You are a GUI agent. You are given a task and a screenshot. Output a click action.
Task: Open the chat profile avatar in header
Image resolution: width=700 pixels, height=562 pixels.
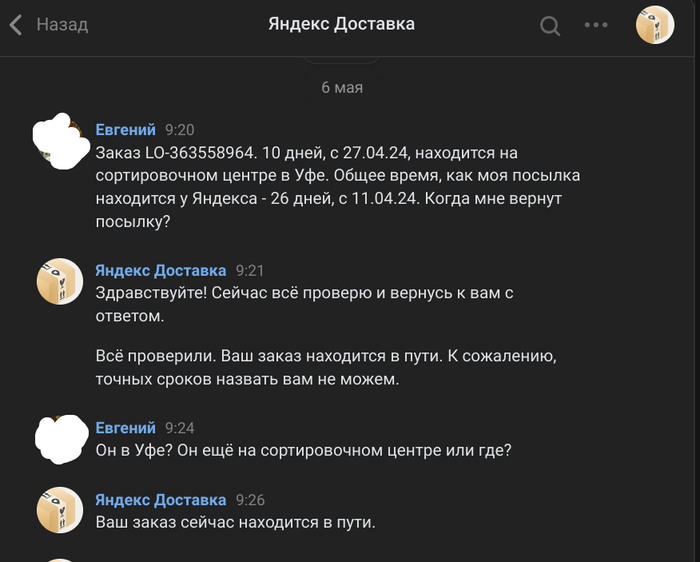click(x=655, y=25)
